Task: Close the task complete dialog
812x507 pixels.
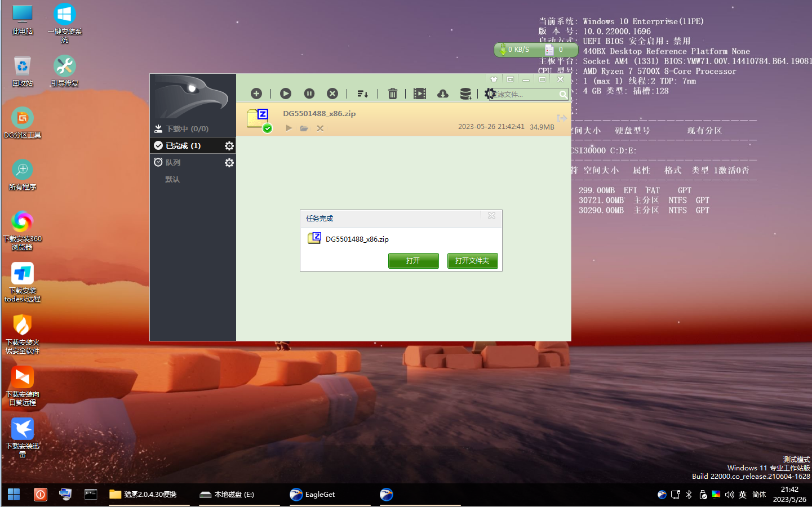Action: pyautogui.click(x=491, y=216)
